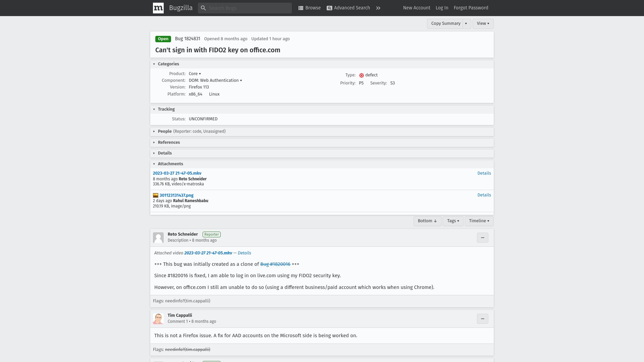Open the Browse list icon
Screen dimensions: 644x362
click(301, 8)
